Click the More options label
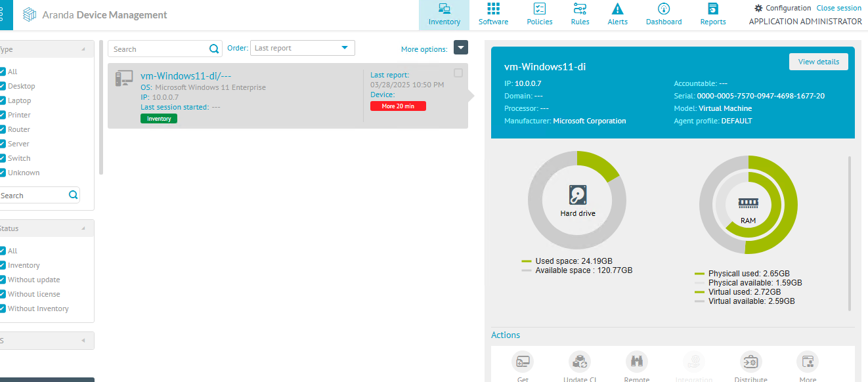 click(x=424, y=49)
